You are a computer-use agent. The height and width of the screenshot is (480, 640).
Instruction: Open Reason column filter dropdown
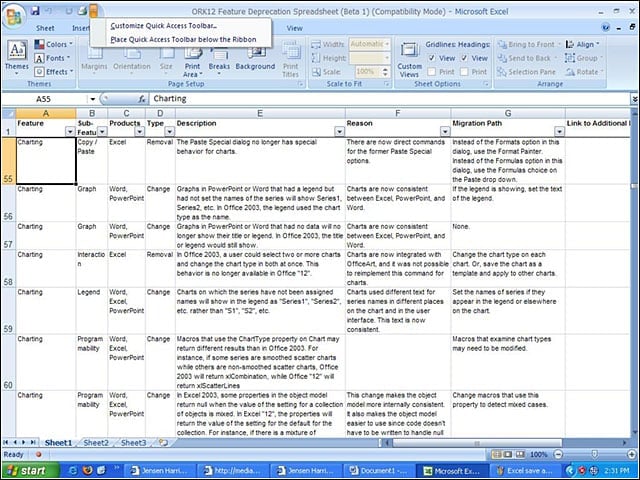click(445, 131)
